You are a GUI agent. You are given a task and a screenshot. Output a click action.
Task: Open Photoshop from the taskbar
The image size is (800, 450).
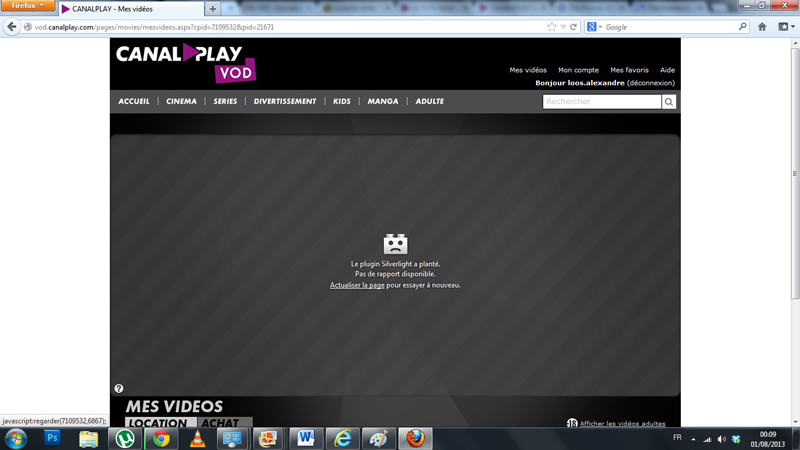tap(52, 438)
